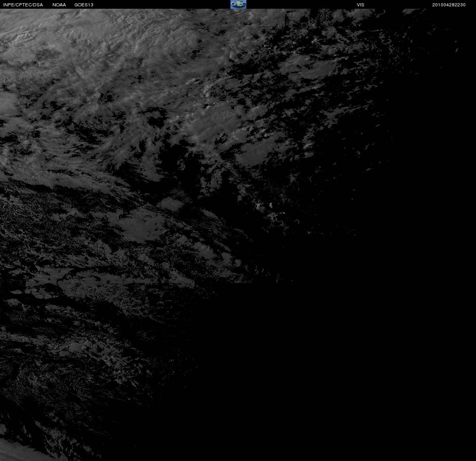Image resolution: width=476 pixels, height=461 pixels.
Task: Click the CPTEC logo in the header
Action: [x=238, y=4]
